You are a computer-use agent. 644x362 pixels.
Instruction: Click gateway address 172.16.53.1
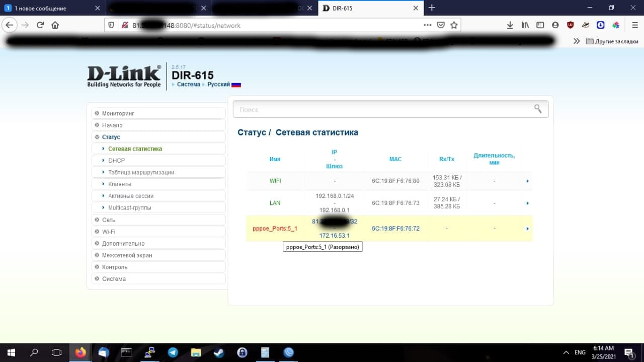point(335,236)
